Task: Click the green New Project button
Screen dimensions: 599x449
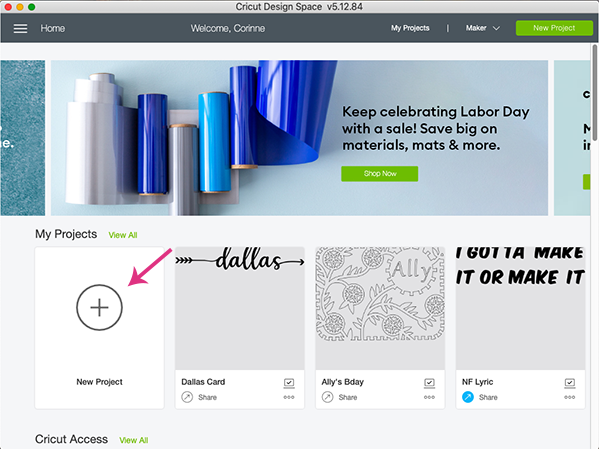Action: click(x=554, y=28)
